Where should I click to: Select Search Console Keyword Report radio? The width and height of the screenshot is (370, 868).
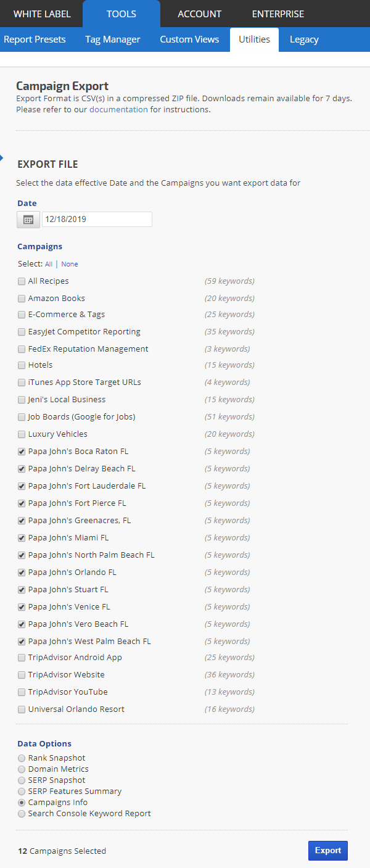[x=22, y=814]
